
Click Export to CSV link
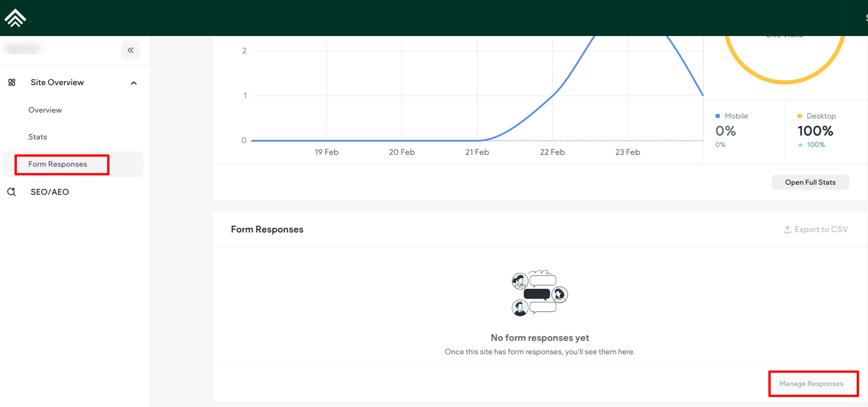(821, 229)
